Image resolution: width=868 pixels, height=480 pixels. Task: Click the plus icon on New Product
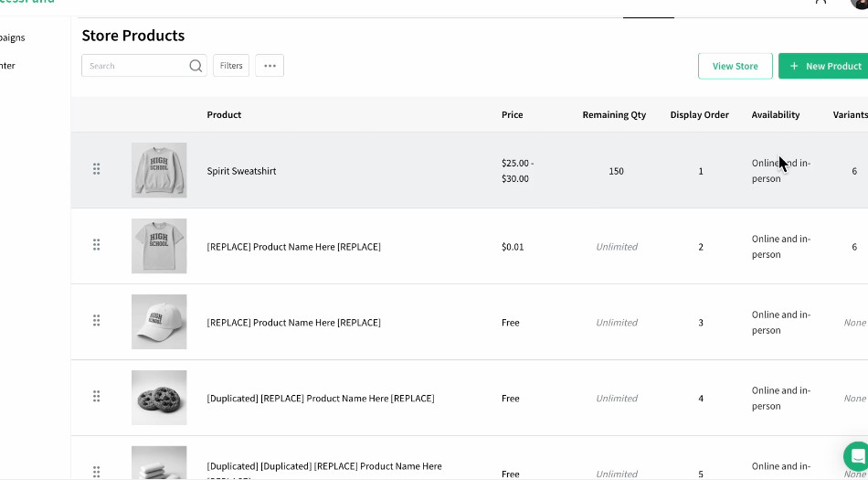[794, 66]
